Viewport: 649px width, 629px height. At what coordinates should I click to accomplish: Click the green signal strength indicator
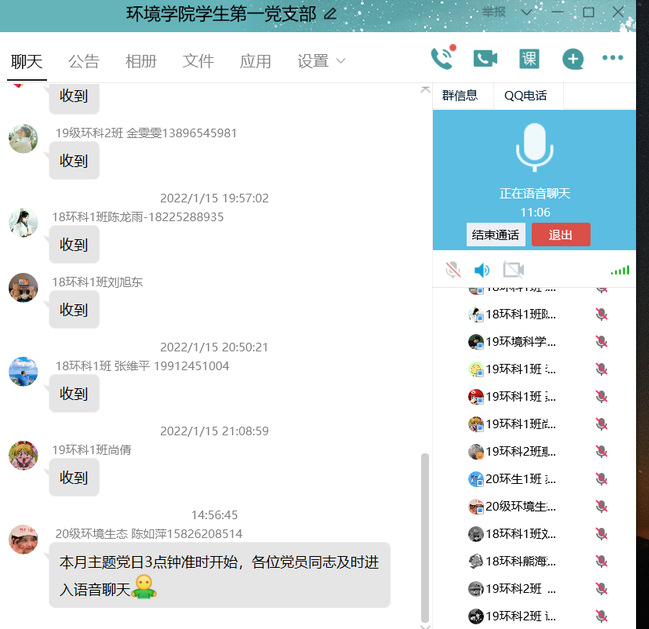coord(620,270)
